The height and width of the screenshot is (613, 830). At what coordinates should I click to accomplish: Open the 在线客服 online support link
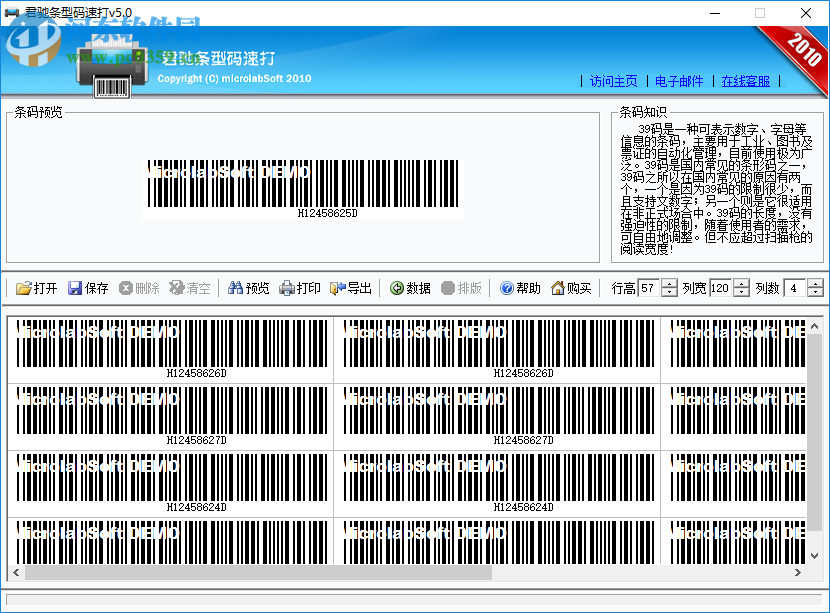(746, 82)
